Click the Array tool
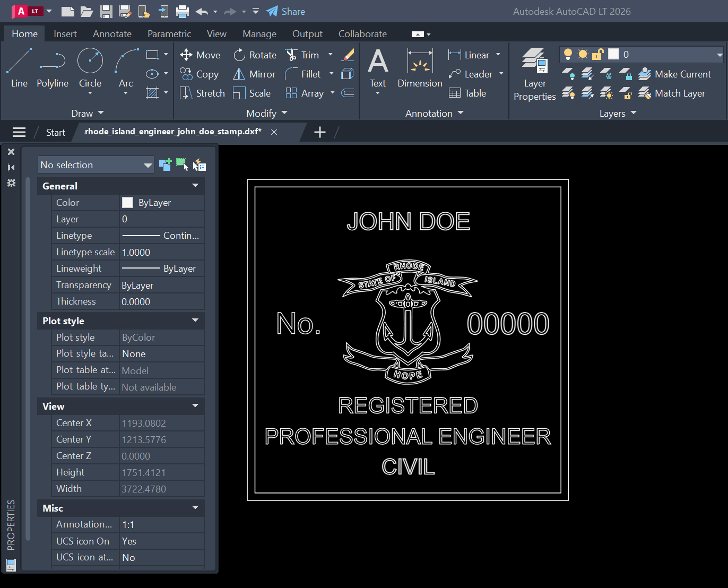Screen dimensions: 728x588 [x=305, y=93]
